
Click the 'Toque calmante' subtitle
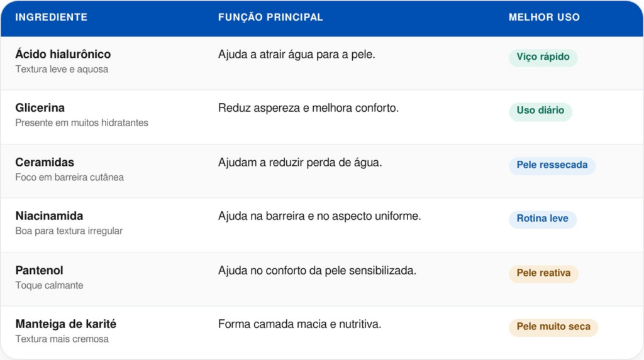pyautogui.click(x=49, y=285)
